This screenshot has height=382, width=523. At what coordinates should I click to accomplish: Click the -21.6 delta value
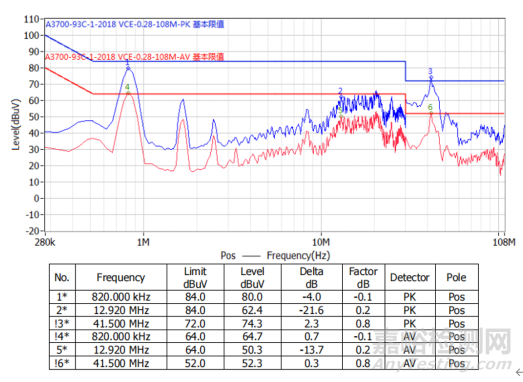pos(312,310)
